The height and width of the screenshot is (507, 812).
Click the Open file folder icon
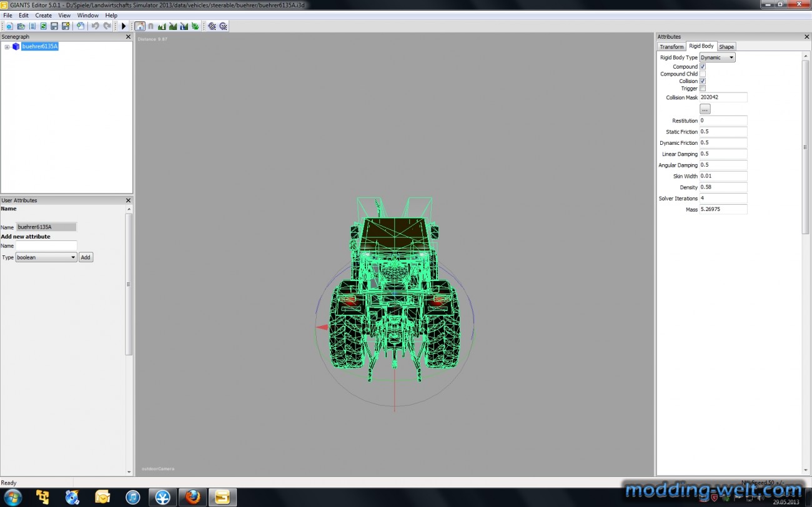pyautogui.click(x=21, y=26)
